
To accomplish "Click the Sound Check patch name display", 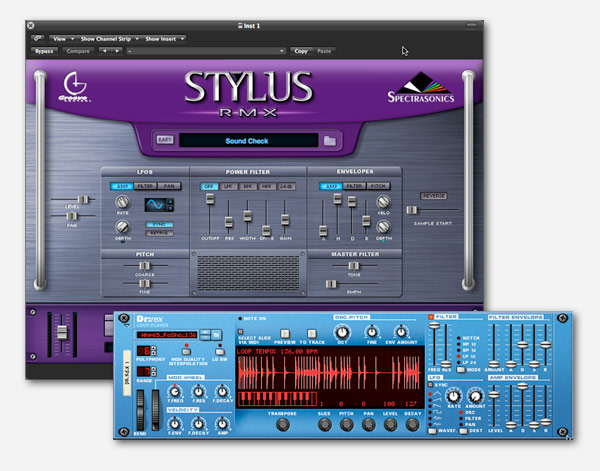I will tap(248, 140).
